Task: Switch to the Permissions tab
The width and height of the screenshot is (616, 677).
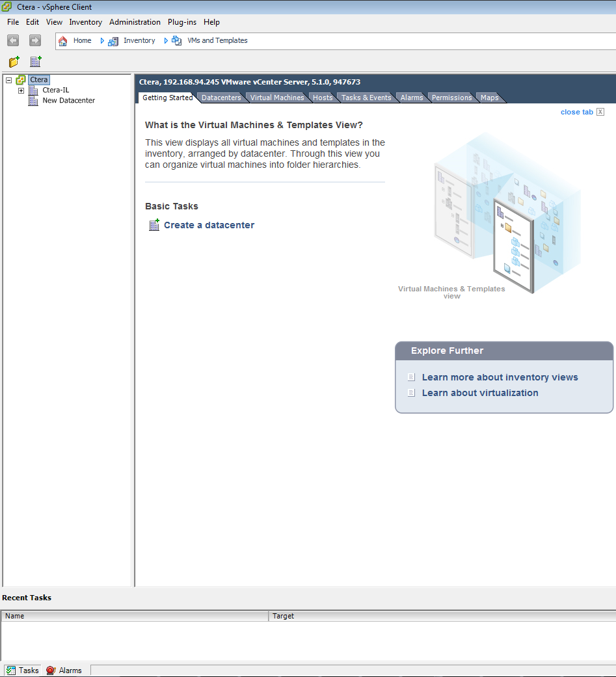Action: [452, 98]
